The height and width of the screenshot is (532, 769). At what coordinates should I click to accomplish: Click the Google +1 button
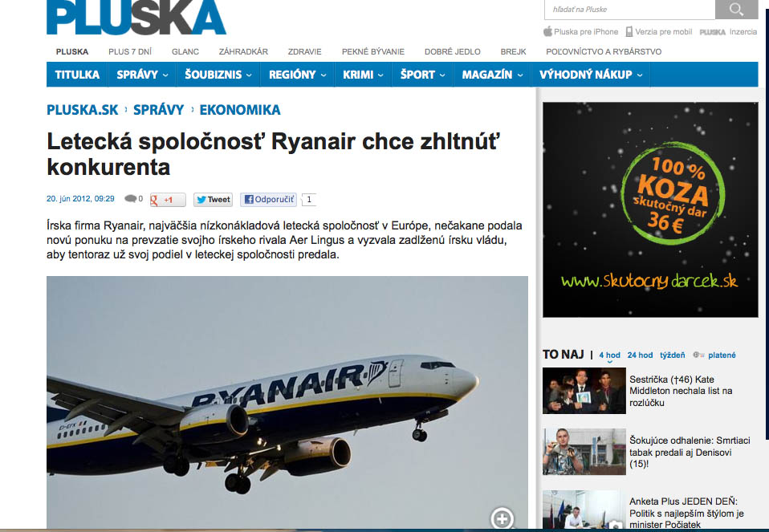coord(168,200)
